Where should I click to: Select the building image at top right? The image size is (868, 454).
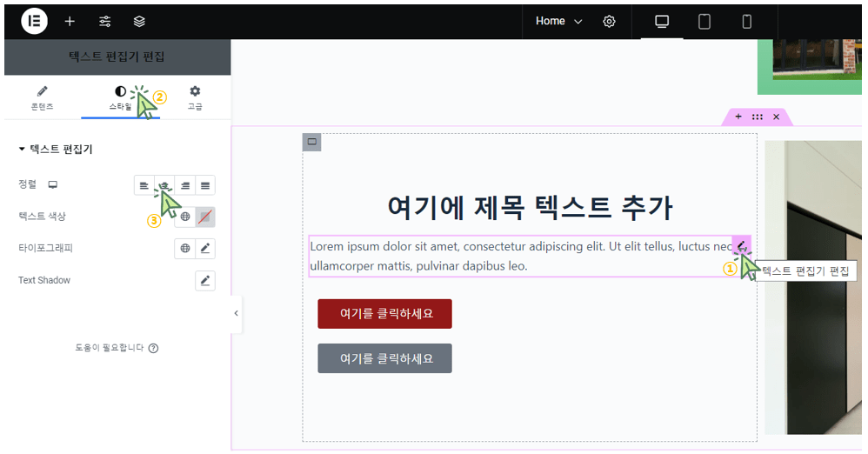(810, 66)
